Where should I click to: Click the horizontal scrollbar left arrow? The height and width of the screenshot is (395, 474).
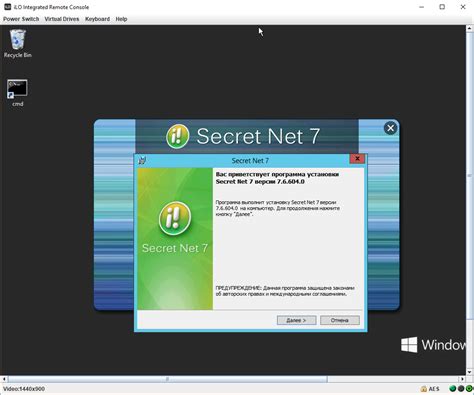tap(4, 379)
